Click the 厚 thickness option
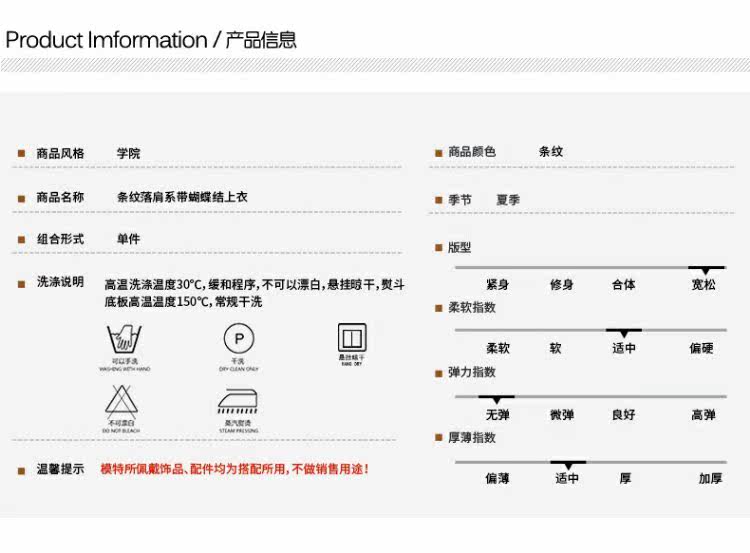750x553 pixels. click(x=625, y=478)
